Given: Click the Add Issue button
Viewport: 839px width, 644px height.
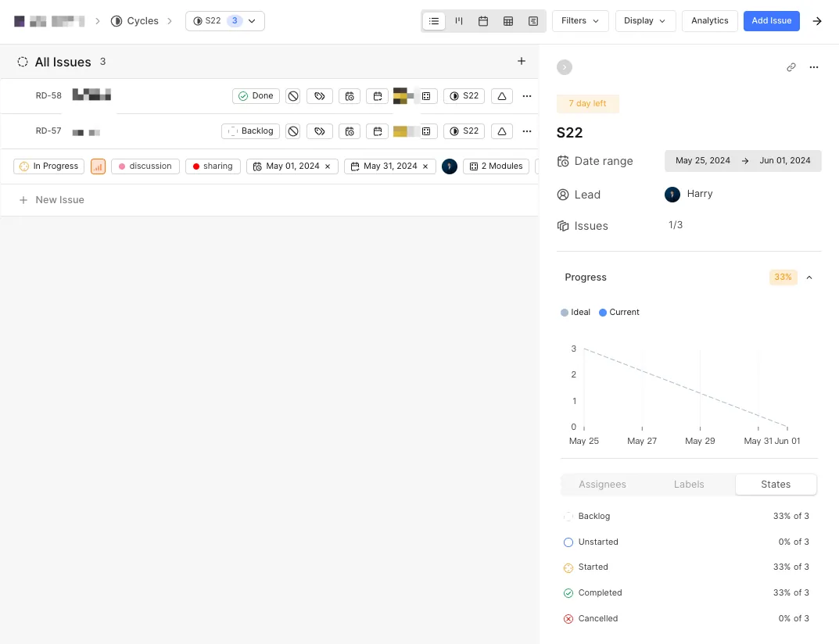Looking at the screenshot, I should [771, 21].
